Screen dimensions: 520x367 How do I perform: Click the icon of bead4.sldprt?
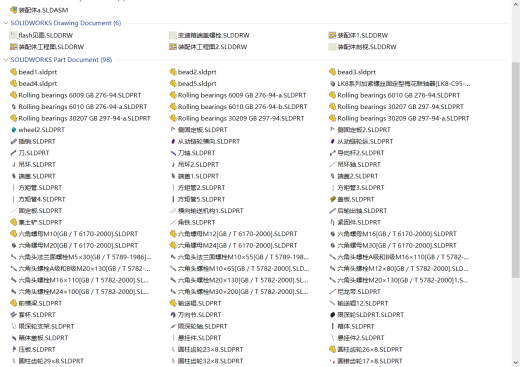pyautogui.click(x=13, y=84)
